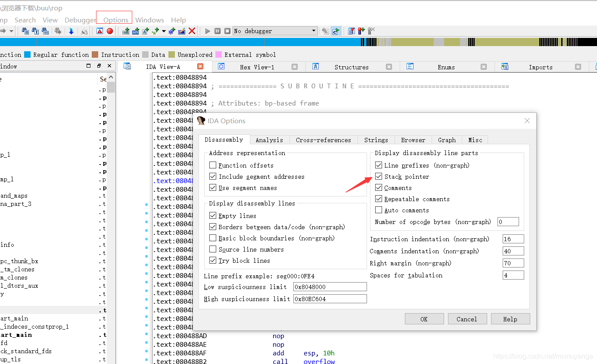Viewport: 597px width, 364px height.
Task: Open the Windows menu
Action: tap(149, 20)
